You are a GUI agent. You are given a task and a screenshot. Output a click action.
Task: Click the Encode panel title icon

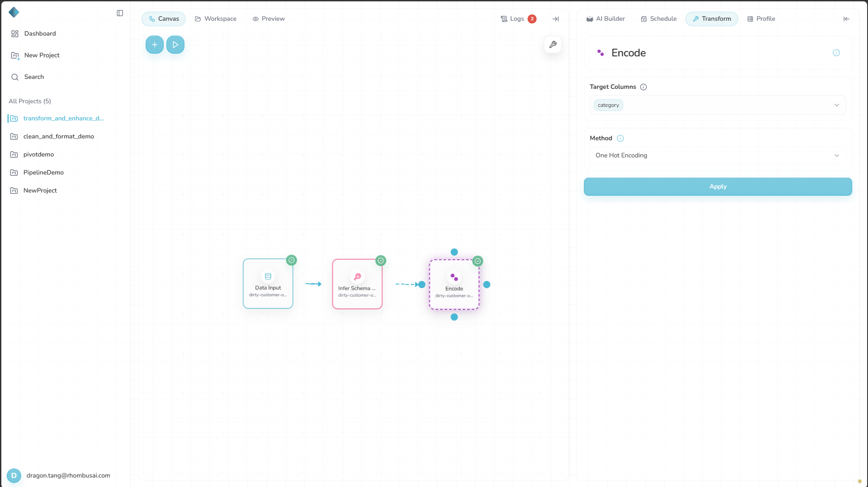click(601, 53)
